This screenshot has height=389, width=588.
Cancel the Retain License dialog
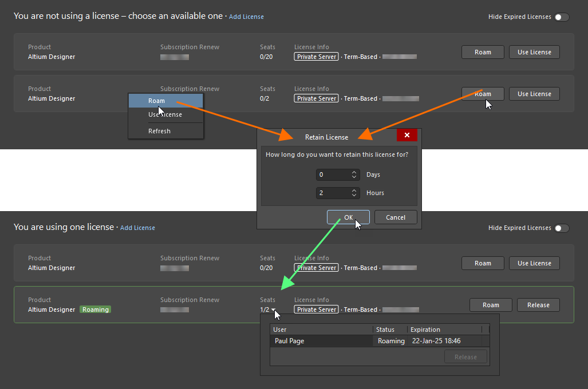coord(396,217)
